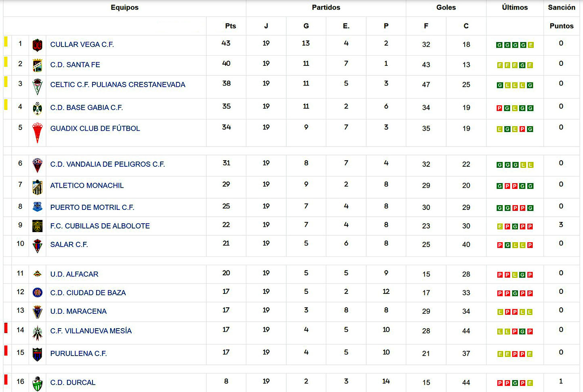The width and height of the screenshot is (583, 392).
Task: Open the U.D. Maracena team page
Action: coord(78,311)
